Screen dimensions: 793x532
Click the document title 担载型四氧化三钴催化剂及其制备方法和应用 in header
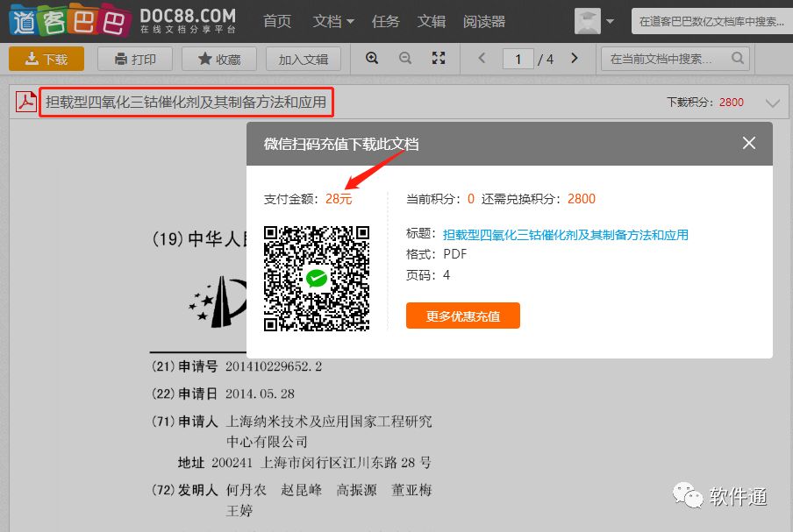186,102
